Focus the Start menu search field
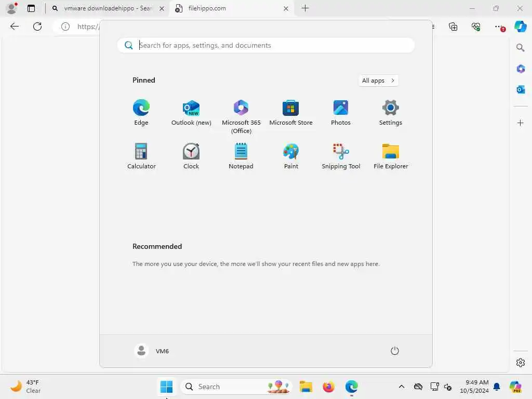The height and width of the screenshot is (399, 532). (265, 45)
